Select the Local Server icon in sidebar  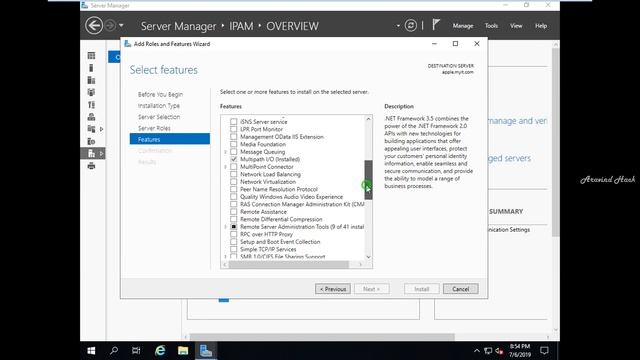click(x=91, y=68)
